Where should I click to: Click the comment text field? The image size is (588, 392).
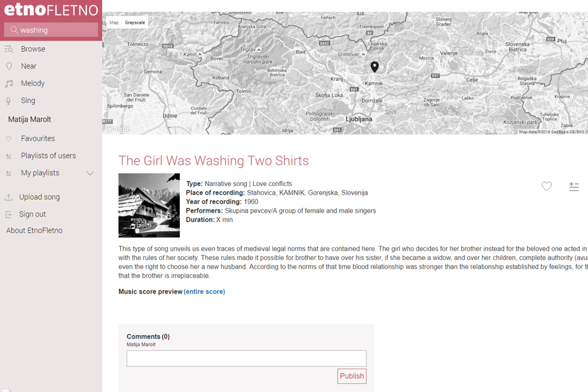246,358
